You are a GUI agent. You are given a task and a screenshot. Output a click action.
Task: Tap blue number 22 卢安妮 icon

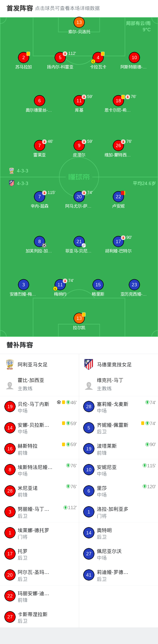[x=118, y=197]
